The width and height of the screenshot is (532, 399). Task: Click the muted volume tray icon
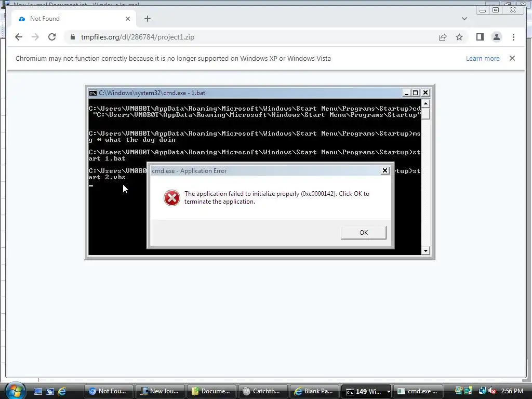pyautogui.click(x=492, y=391)
